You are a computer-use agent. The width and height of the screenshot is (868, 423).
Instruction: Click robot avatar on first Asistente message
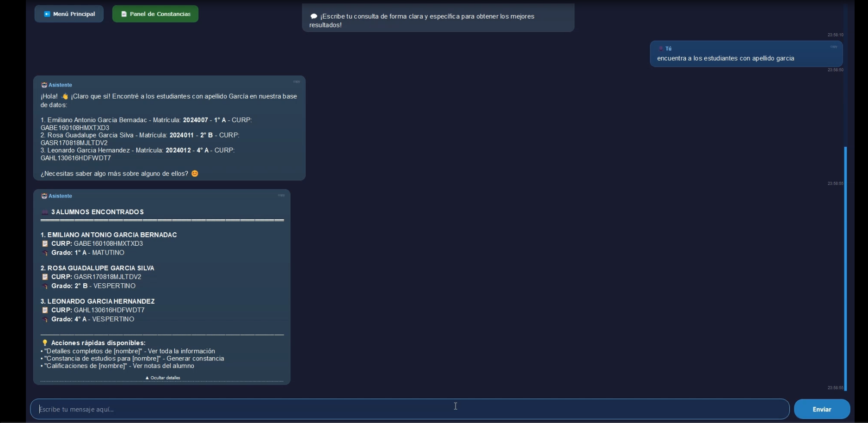44,85
